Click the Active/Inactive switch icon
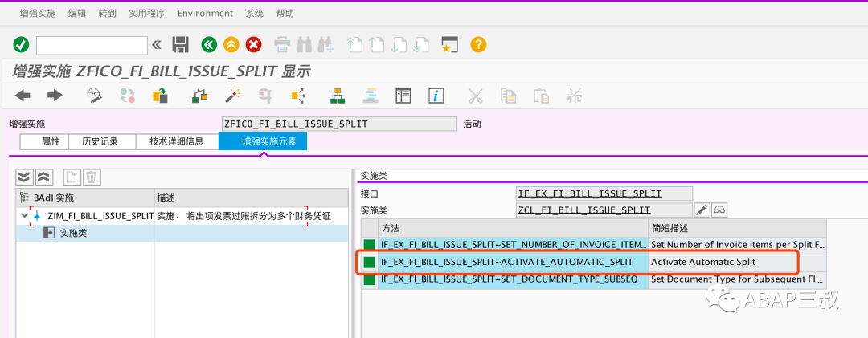The image size is (868, 338). [127, 96]
